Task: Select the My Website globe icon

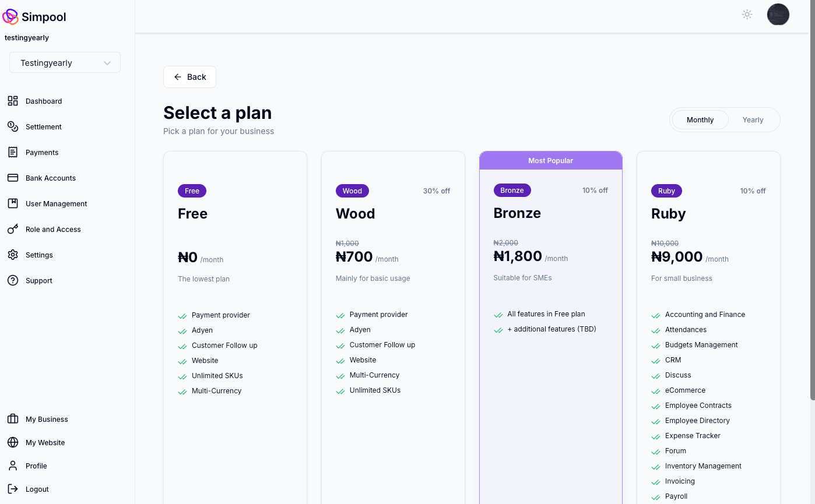Action: click(13, 442)
